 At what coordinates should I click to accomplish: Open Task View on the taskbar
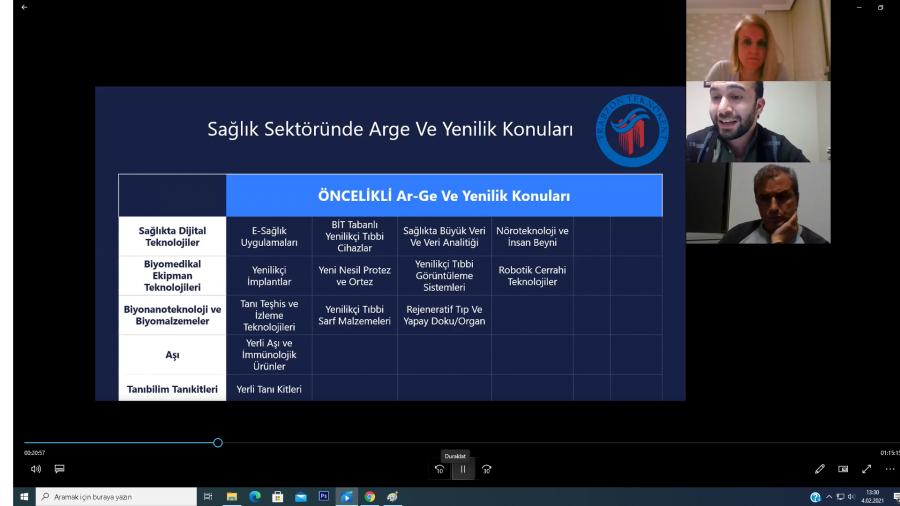[x=209, y=496]
